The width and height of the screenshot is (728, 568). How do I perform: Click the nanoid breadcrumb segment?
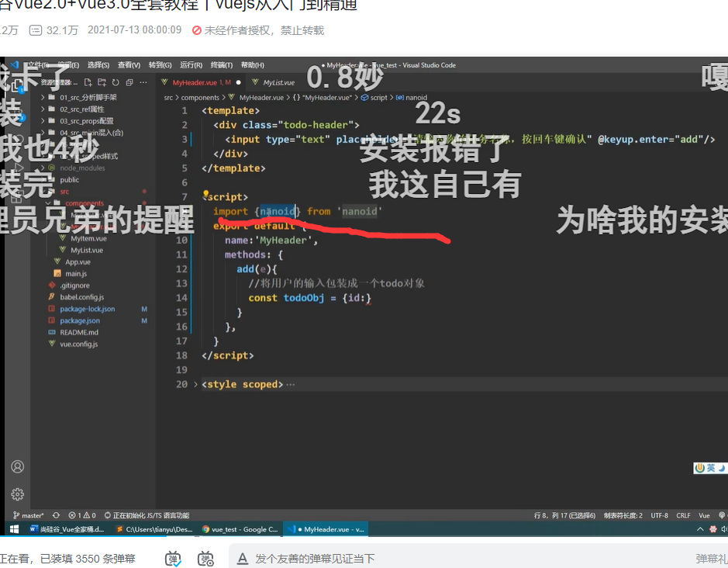(x=412, y=98)
